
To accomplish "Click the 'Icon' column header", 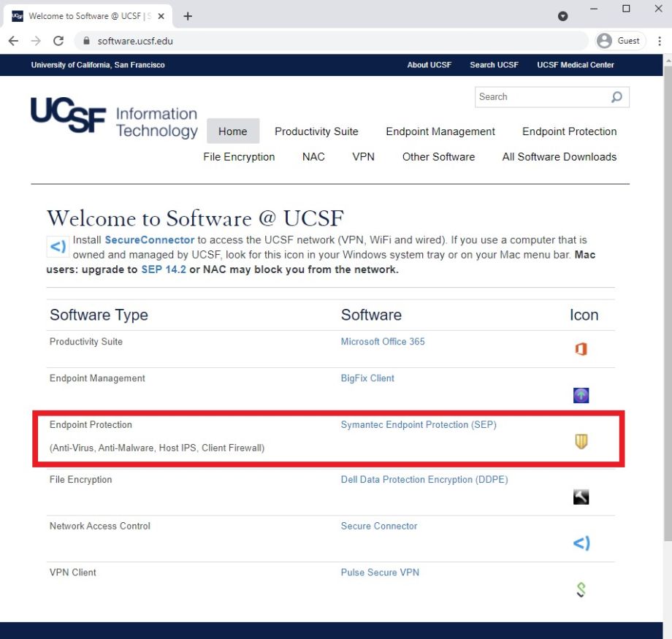I will tap(584, 315).
